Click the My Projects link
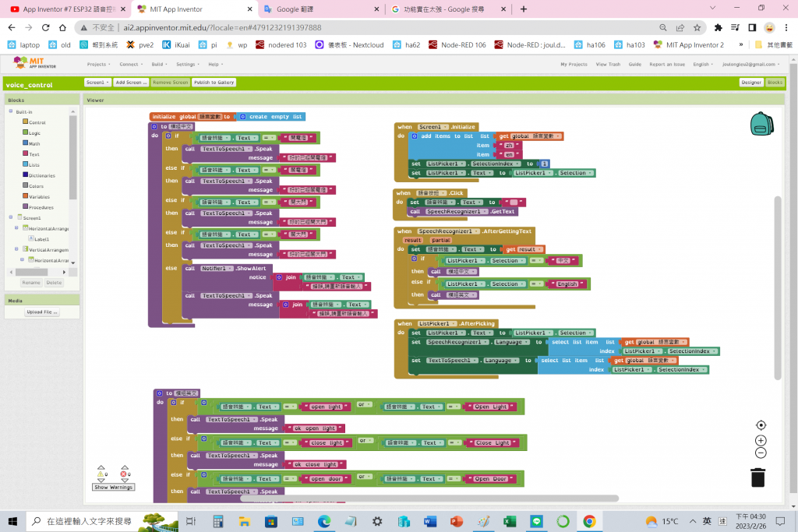 (574, 64)
